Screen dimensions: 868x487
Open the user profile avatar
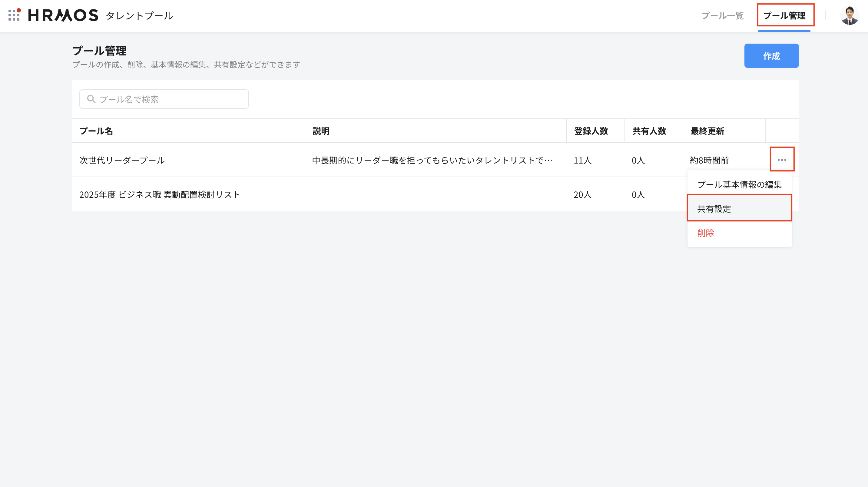[x=849, y=15]
